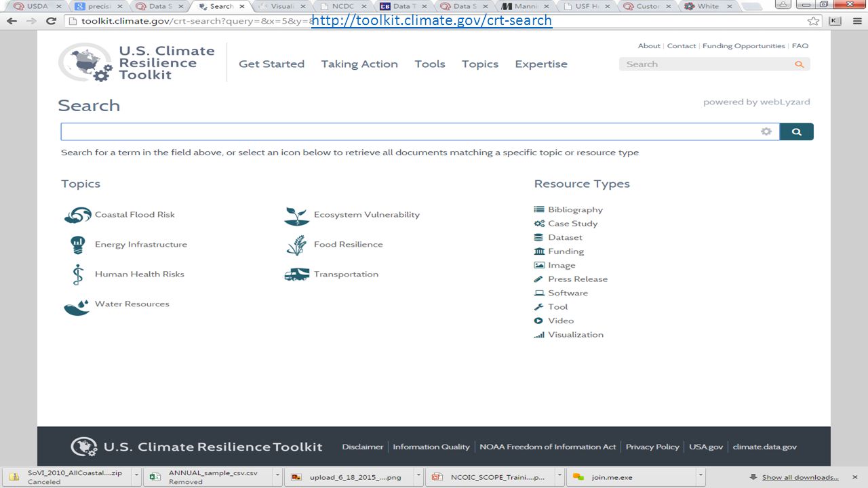Image resolution: width=868 pixels, height=488 pixels.
Task: Open the climate.data.gov footer link
Action: (765, 447)
